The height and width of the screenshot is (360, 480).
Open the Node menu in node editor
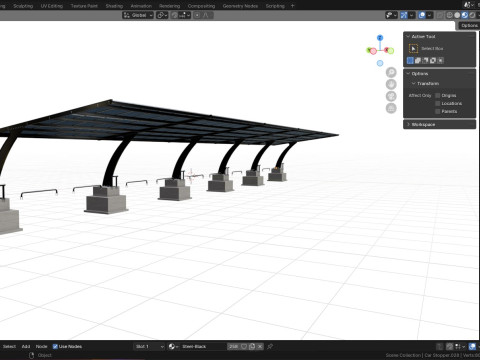click(41, 347)
